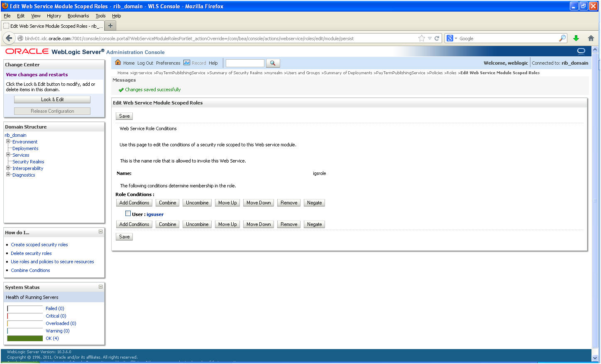The width and height of the screenshot is (601, 364).
Task: Open the View menu
Action: (x=36, y=16)
